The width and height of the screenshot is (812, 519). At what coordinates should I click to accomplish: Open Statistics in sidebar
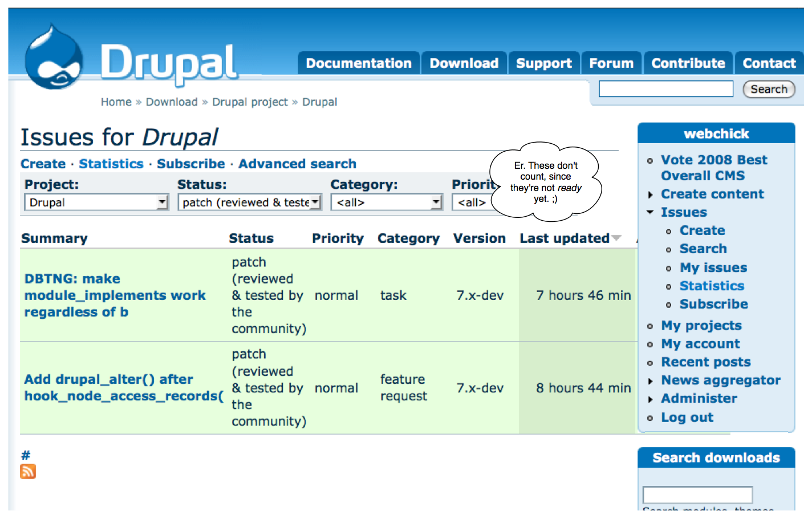(x=712, y=286)
